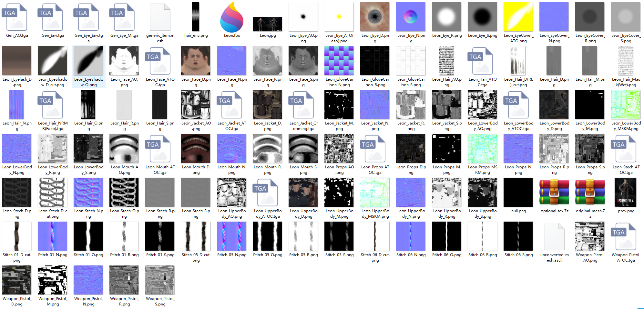Click the generic_item.mesh blank file icon
644x309 pixels.
tap(160, 17)
